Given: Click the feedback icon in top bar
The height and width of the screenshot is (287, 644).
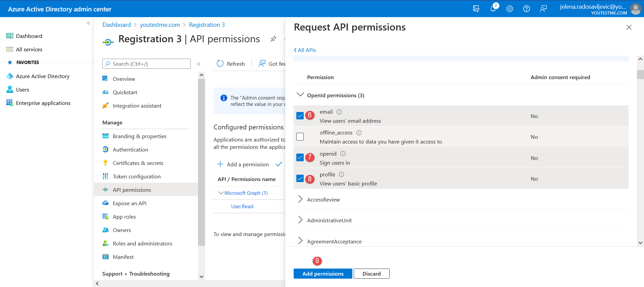Looking at the screenshot, I should point(543,9).
